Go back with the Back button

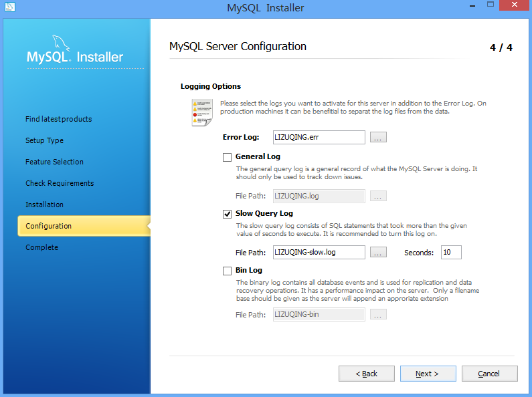coord(367,374)
